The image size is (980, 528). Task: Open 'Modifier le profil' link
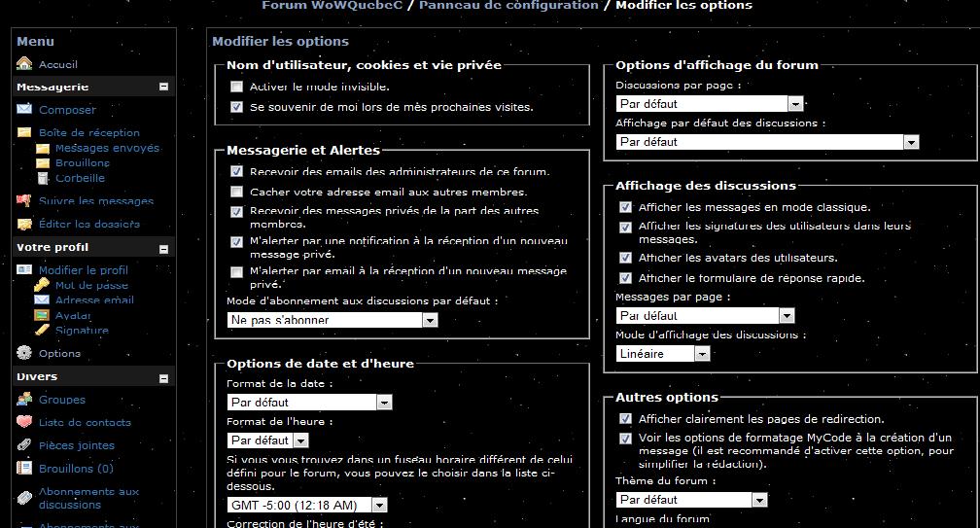pyautogui.click(x=84, y=270)
